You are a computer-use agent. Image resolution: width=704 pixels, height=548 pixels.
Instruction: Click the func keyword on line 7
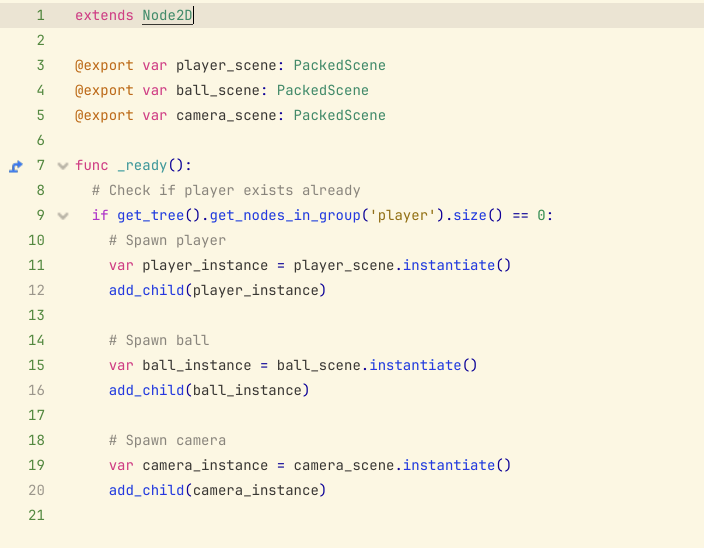(x=92, y=166)
